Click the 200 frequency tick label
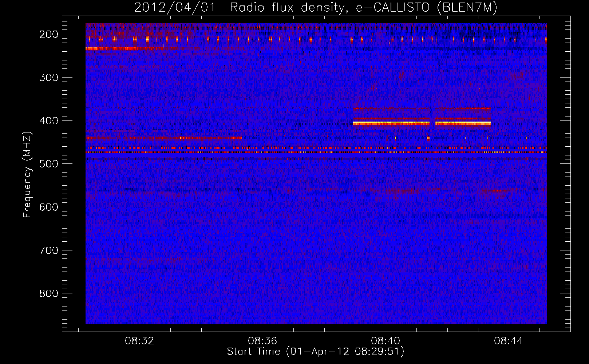Image resolution: width=589 pixels, height=364 pixels. (49, 34)
